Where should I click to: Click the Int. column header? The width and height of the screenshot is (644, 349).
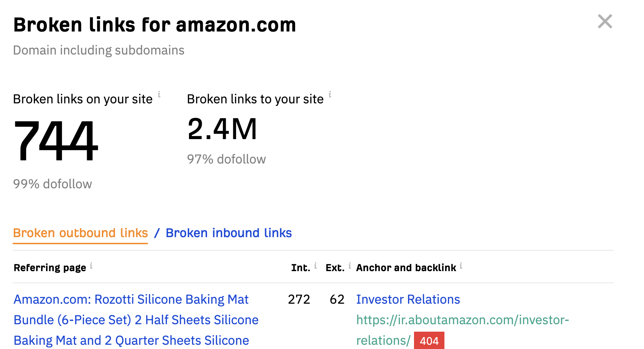tap(300, 268)
